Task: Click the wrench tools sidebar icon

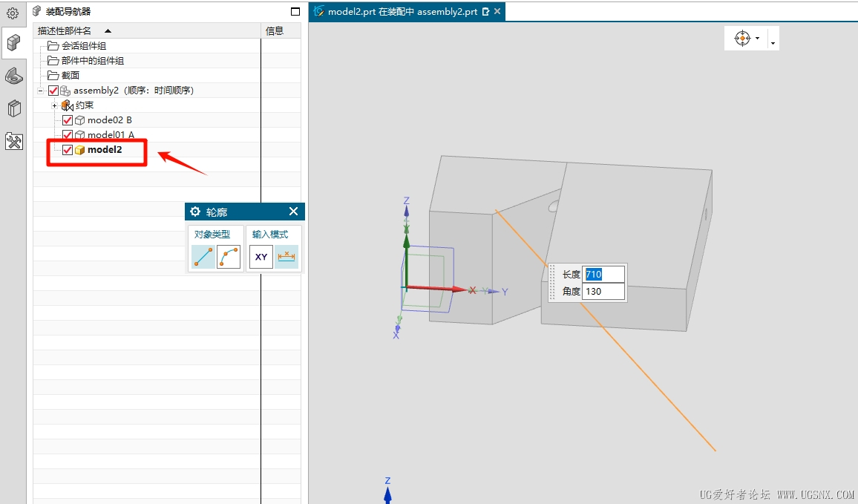Action: click(13, 141)
